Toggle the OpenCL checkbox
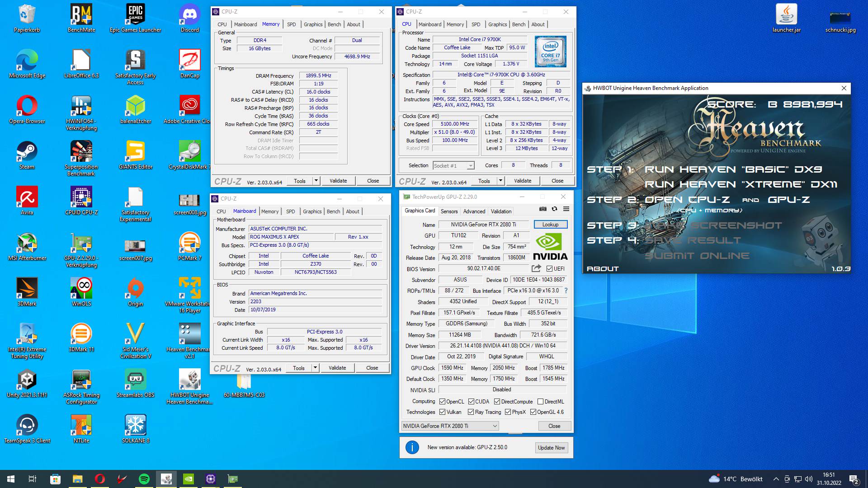This screenshot has width=868, height=488. [442, 401]
